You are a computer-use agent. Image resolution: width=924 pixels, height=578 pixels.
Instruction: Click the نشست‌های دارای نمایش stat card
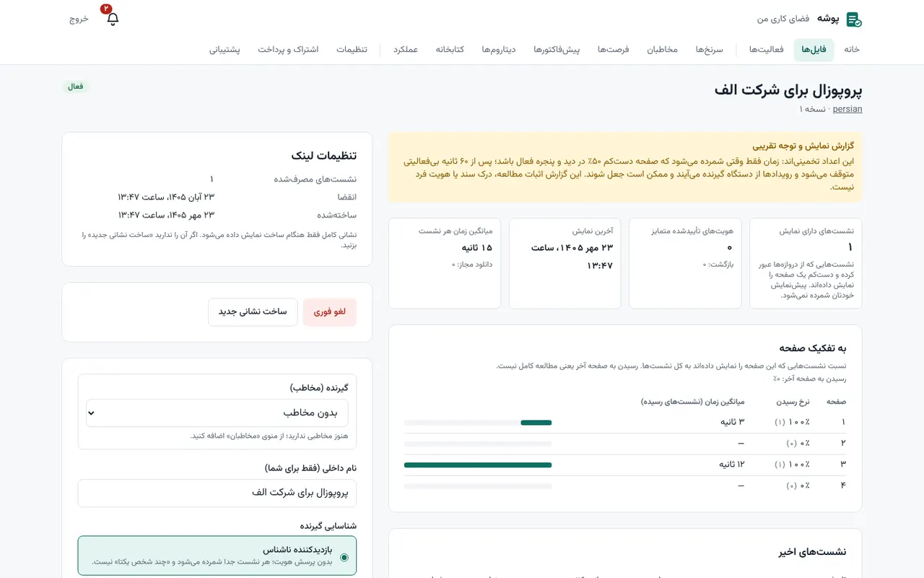click(x=806, y=264)
